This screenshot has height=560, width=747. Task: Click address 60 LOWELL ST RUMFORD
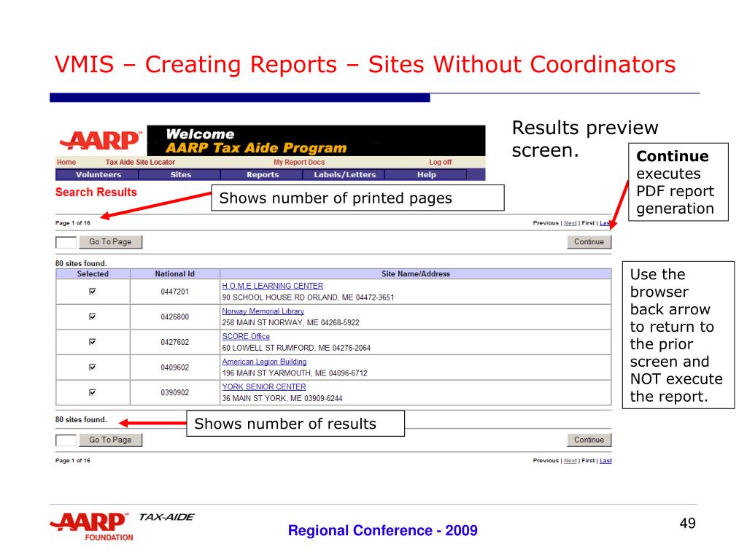point(296,348)
